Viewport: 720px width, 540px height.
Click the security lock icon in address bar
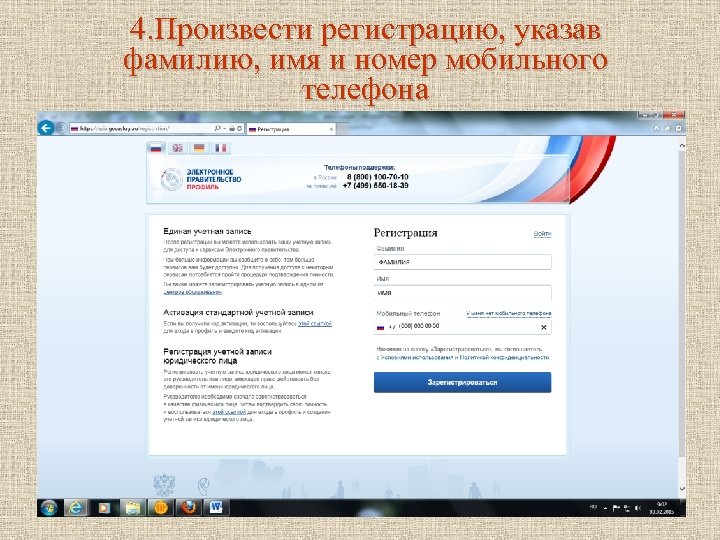tap(232, 129)
